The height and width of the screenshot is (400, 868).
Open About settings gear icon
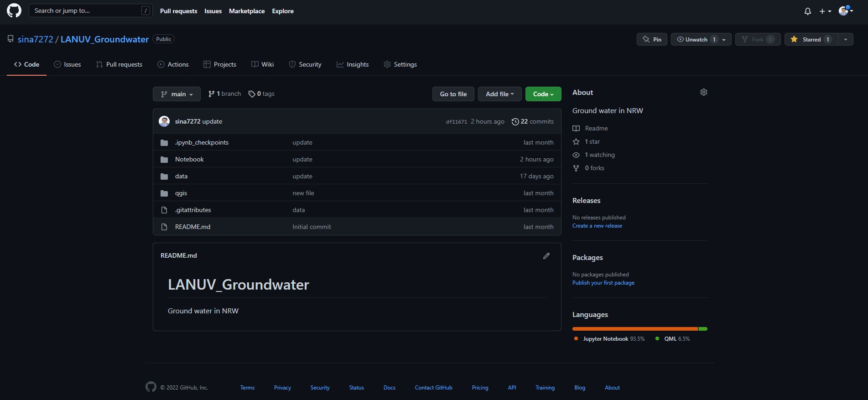703,93
